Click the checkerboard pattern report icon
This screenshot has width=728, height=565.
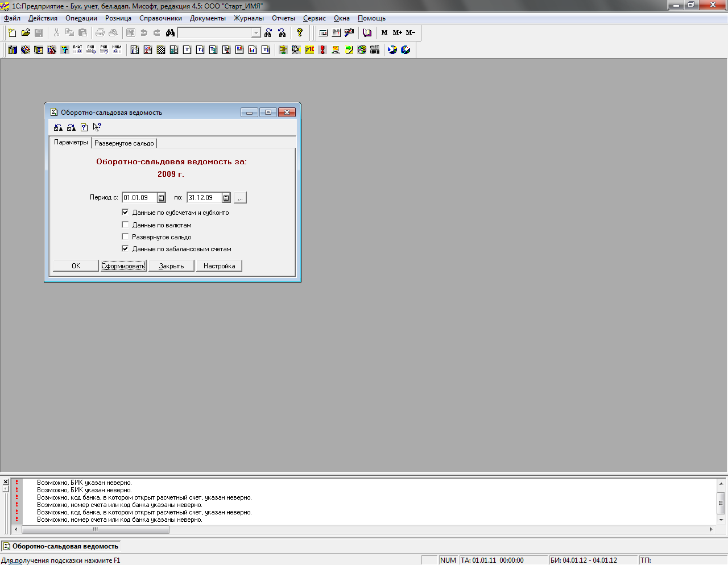click(161, 50)
